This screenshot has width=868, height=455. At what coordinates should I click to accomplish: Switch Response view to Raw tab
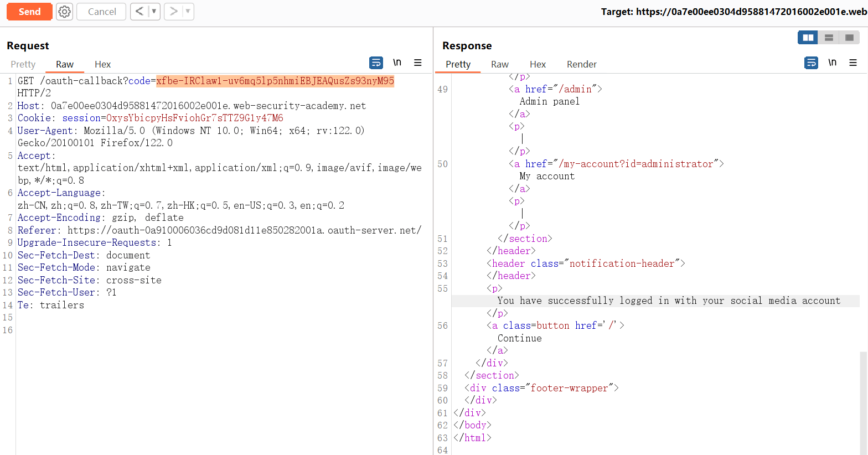[499, 64]
